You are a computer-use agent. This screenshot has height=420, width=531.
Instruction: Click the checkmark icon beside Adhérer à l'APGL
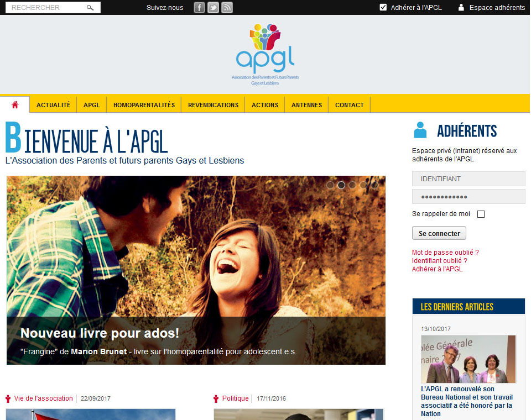point(383,7)
